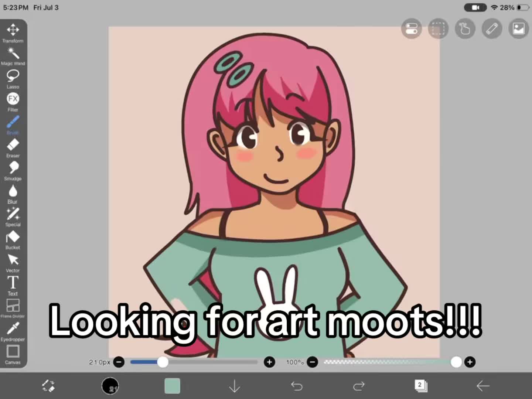Undo the last stroke
Screen dimensions: 532x399
[297, 386]
